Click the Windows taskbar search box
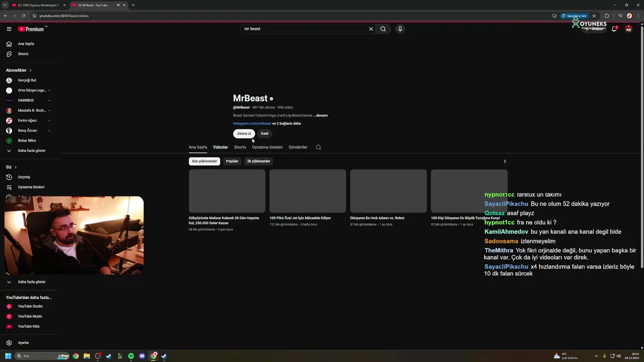644x362 pixels. pos(42,356)
